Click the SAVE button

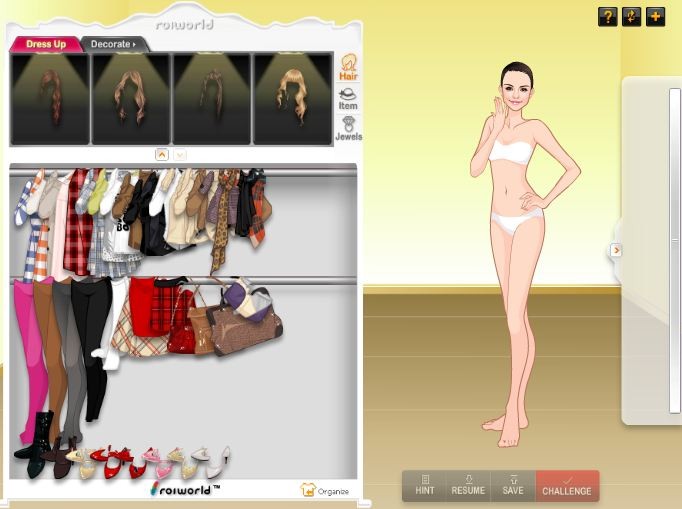click(x=513, y=486)
